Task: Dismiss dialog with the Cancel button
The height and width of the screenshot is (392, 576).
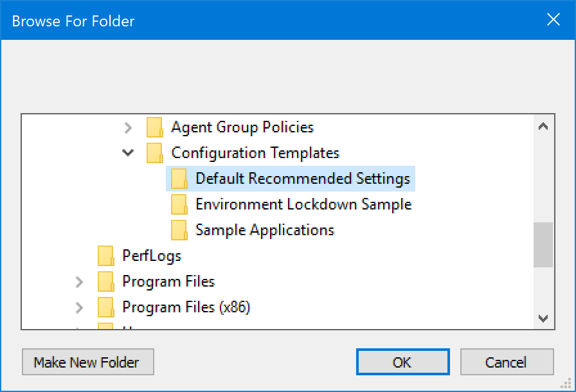Action: [507, 362]
